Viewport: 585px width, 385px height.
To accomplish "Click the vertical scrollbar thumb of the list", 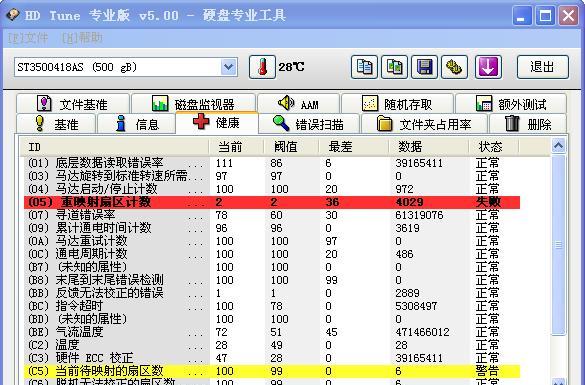I will [x=558, y=245].
